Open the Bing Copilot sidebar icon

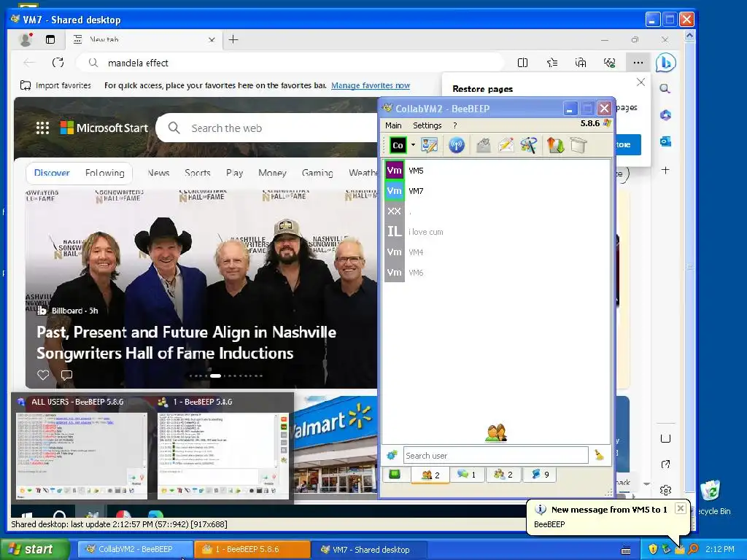tap(665, 63)
